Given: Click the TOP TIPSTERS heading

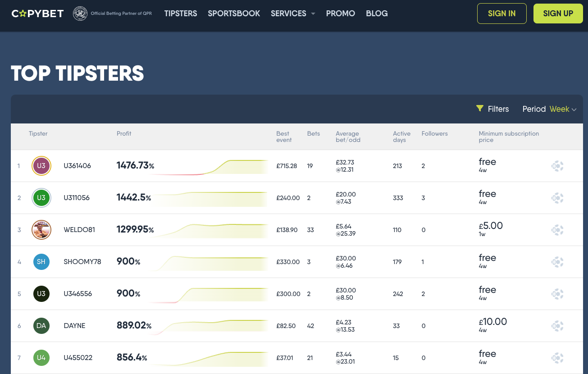Looking at the screenshot, I should (x=77, y=73).
